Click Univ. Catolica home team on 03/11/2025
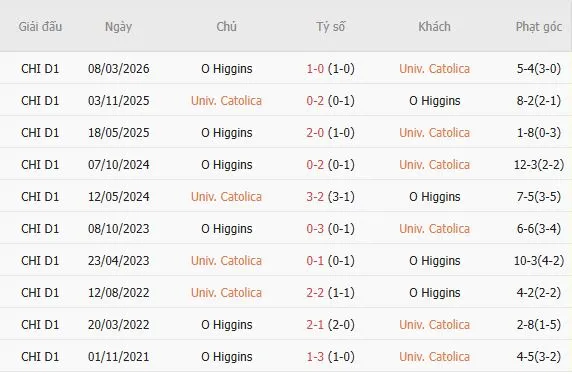Image resolution: width=572 pixels, height=374 pixels. point(226,101)
